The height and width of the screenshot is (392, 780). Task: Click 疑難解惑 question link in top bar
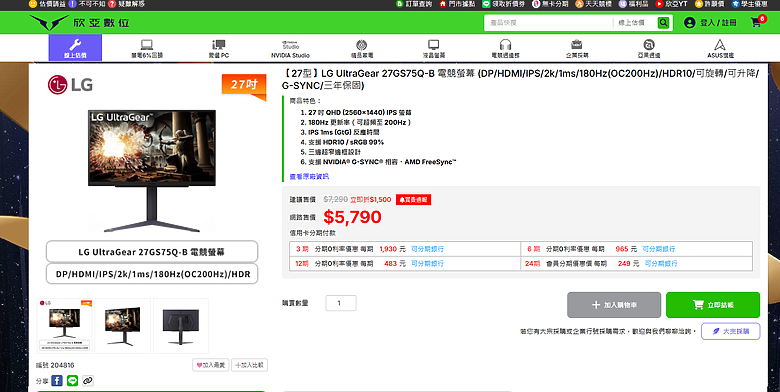tap(127, 4)
